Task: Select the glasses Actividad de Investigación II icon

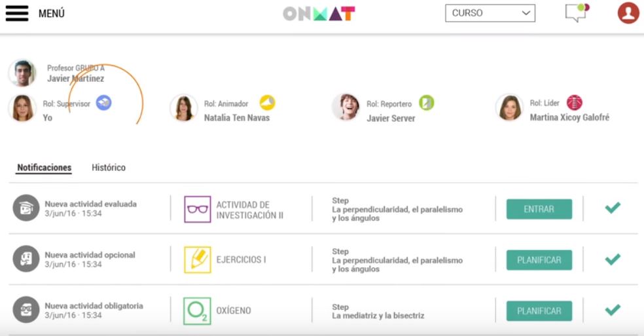Action: pyautogui.click(x=197, y=210)
